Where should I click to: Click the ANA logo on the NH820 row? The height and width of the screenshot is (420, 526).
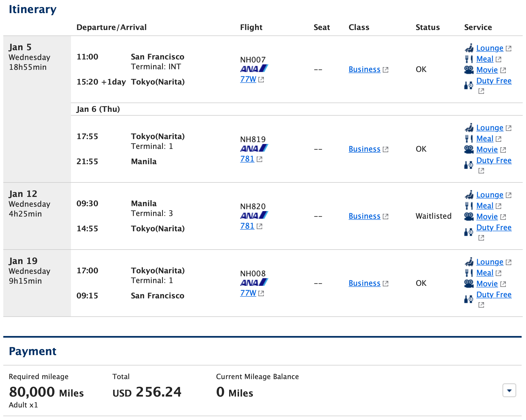[x=254, y=215]
